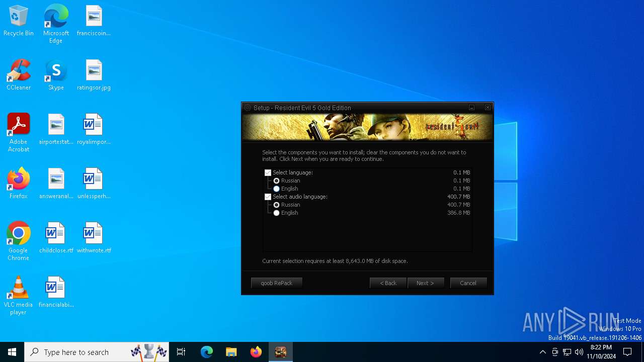This screenshot has height=362, width=644.
Task: Select the franciscoin image file icon
Action: (94, 21)
